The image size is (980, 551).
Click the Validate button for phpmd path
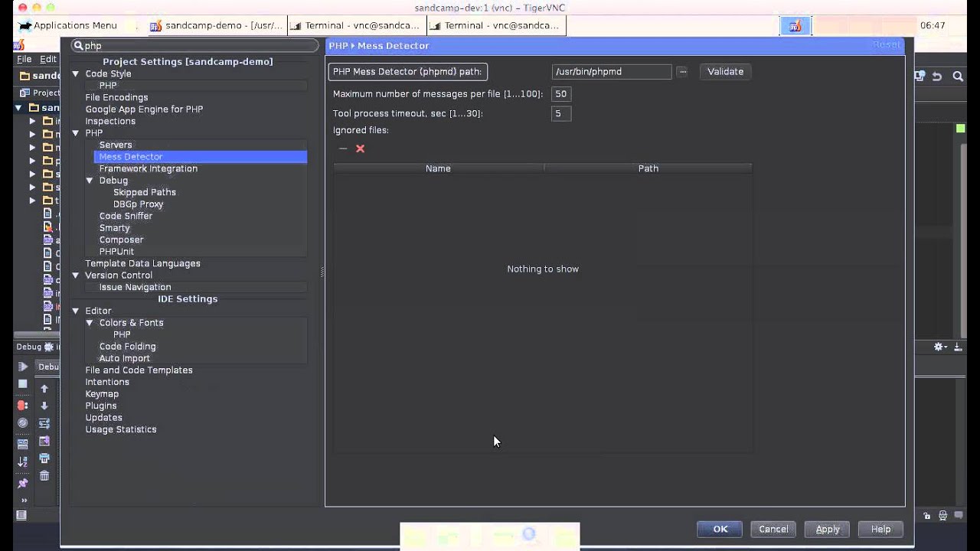click(x=725, y=71)
